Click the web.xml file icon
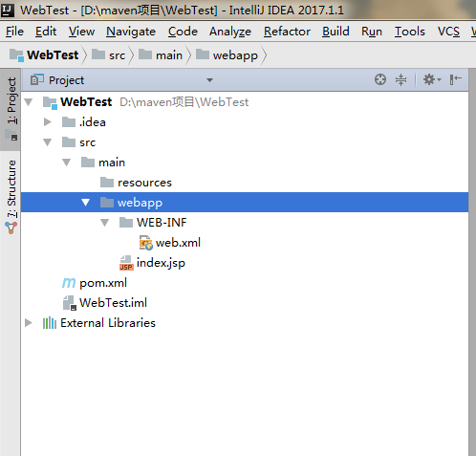Screen dimensions: 476x456 tap(146, 243)
